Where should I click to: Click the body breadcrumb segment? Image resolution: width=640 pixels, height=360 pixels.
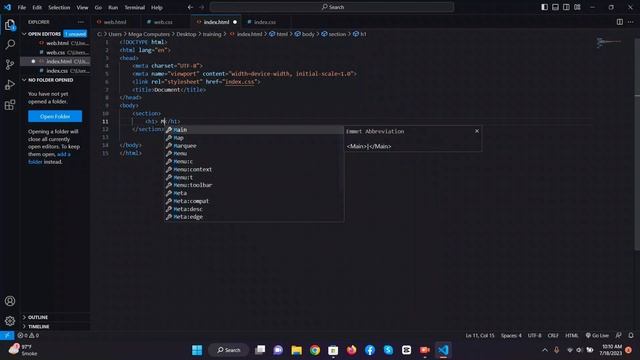[x=305, y=34]
